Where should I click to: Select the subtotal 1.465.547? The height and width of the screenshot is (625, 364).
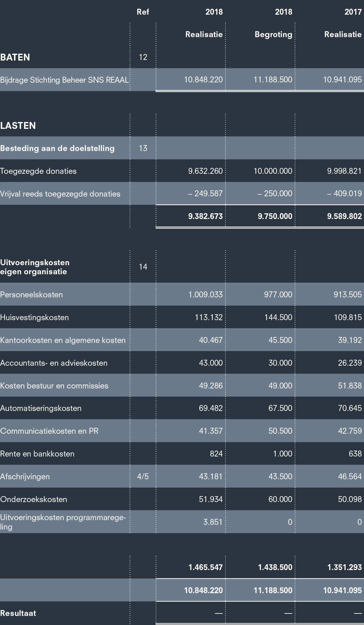(x=205, y=567)
